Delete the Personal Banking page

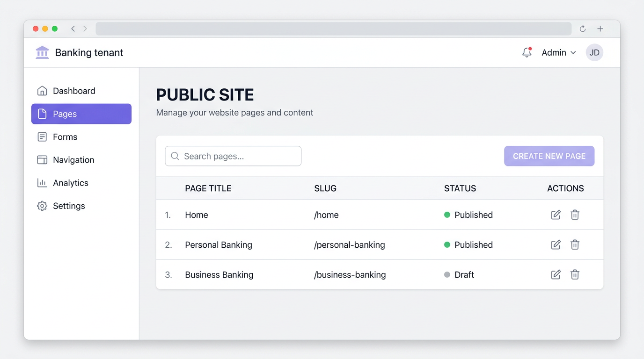tap(575, 244)
